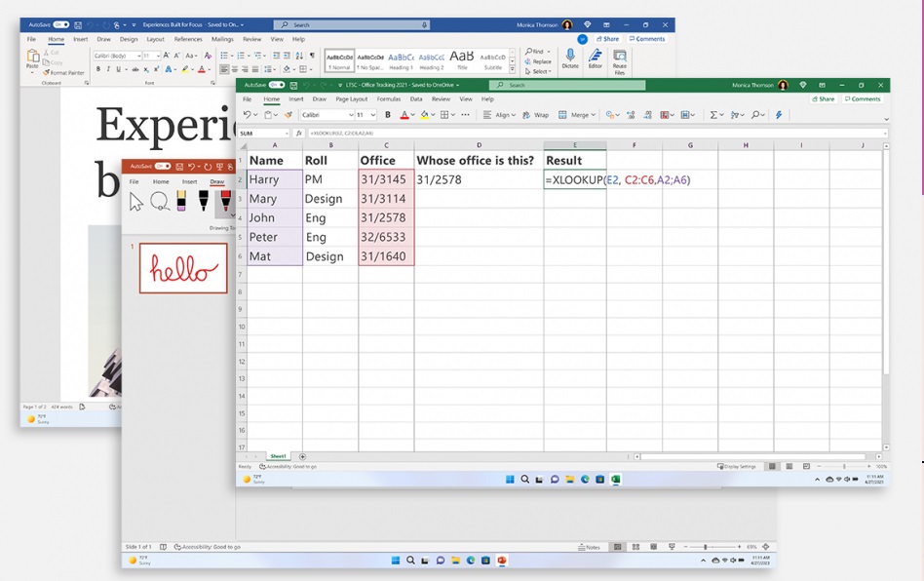Select PowerPoint cursor select tool

coord(136,202)
